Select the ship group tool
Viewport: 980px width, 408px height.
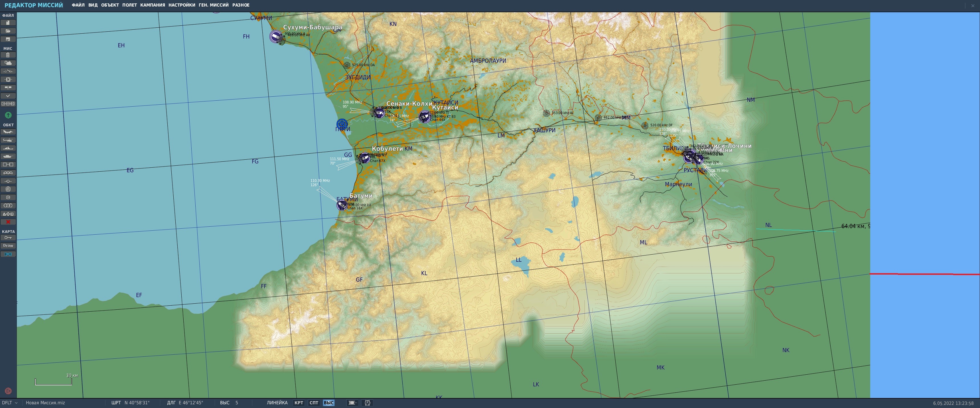[x=8, y=148]
